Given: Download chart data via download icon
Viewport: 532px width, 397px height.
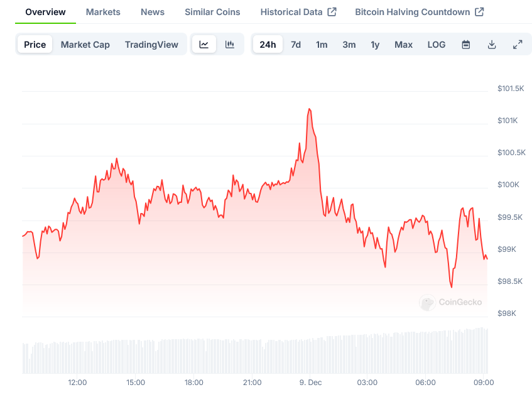Looking at the screenshot, I should 492,45.
